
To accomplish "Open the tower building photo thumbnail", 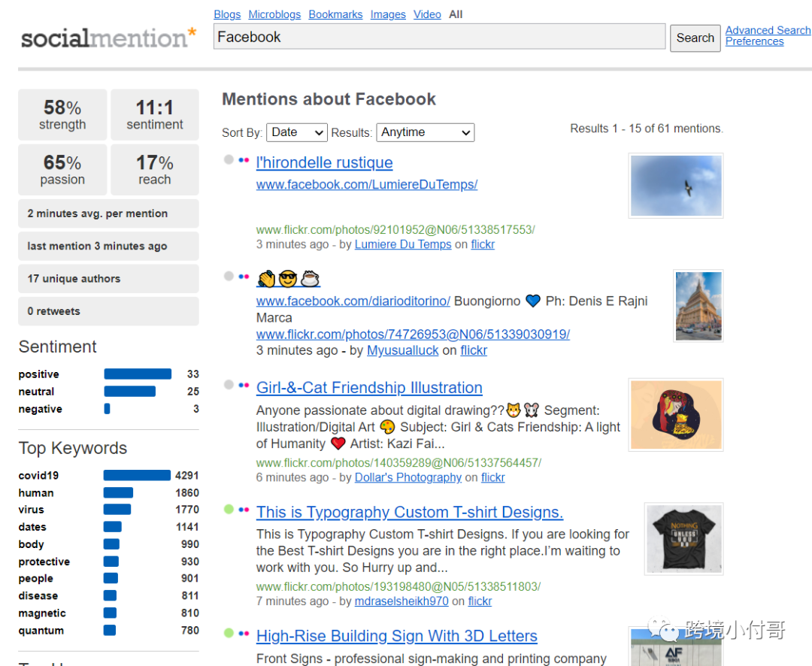I will pyautogui.click(x=698, y=305).
